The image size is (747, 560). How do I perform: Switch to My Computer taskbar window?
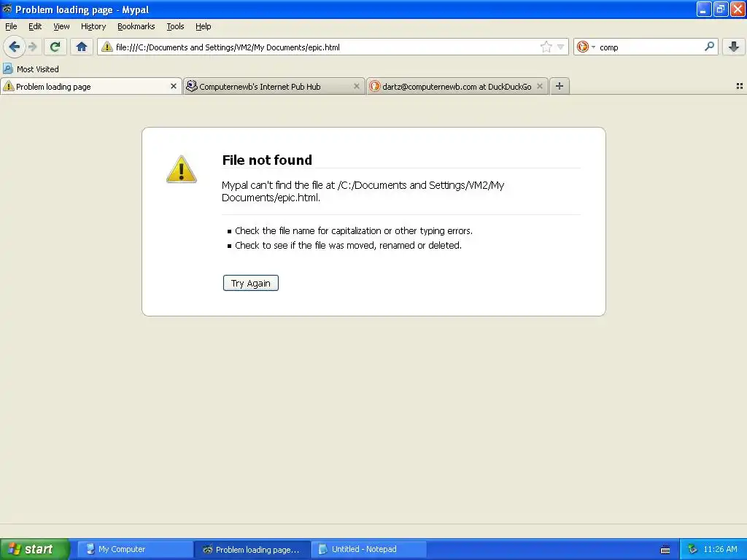(x=134, y=549)
